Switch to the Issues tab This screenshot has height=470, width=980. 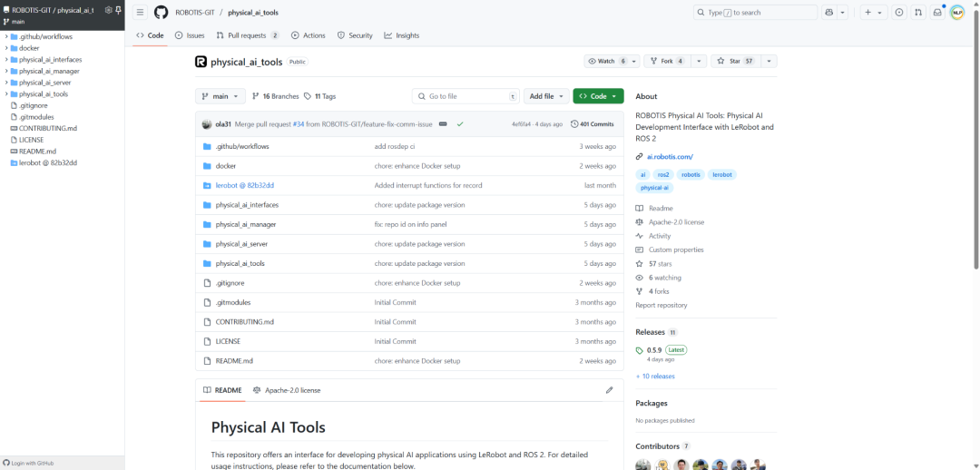click(190, 35)
